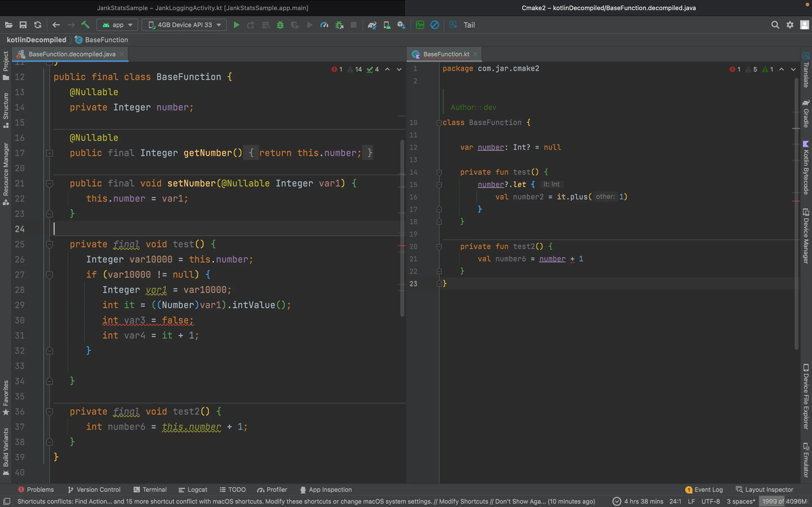Open the Search Everywhere magnifier

(775, 25)
